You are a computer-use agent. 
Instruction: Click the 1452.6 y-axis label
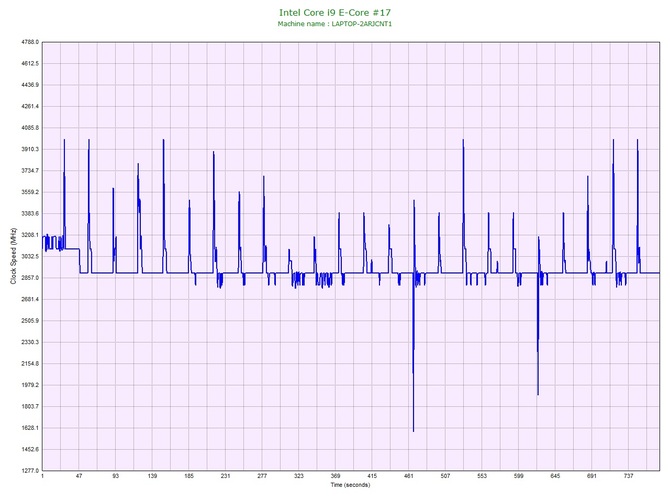pos(29,449)
